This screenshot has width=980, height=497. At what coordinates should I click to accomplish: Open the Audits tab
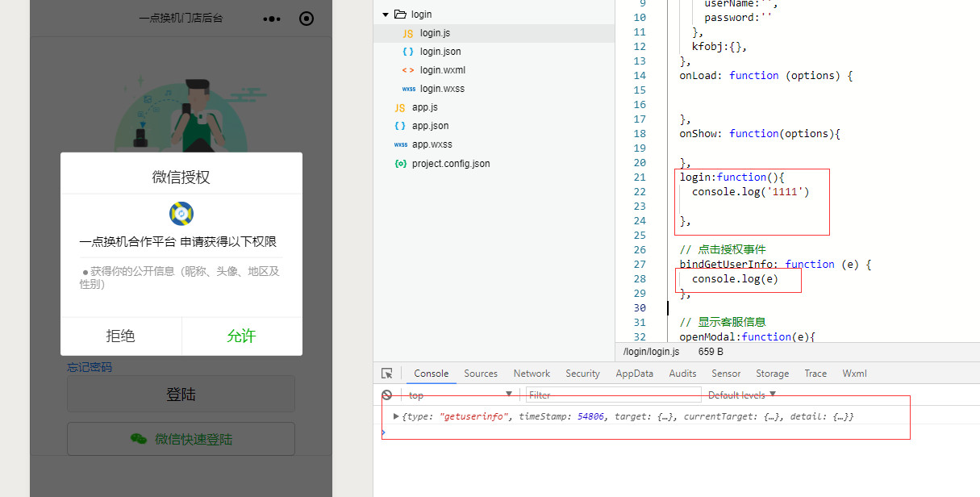682,374
